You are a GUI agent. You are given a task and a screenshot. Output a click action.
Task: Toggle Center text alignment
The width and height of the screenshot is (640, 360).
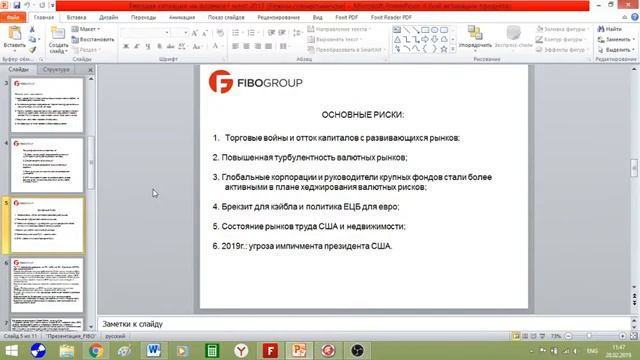(247, 47)
